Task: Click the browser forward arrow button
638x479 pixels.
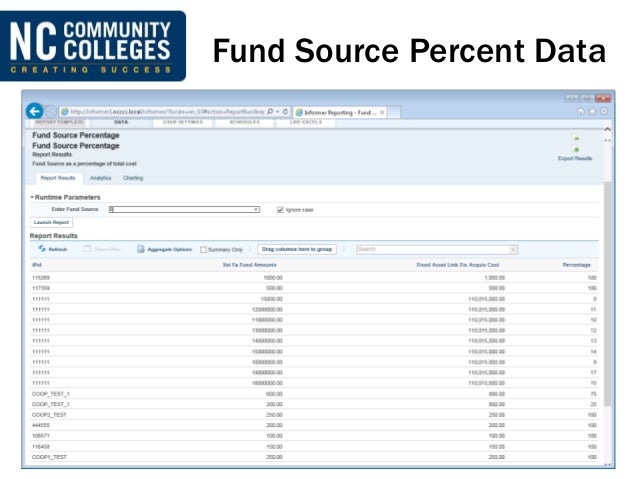Action: pyautogui.click(x=51, y=112)
